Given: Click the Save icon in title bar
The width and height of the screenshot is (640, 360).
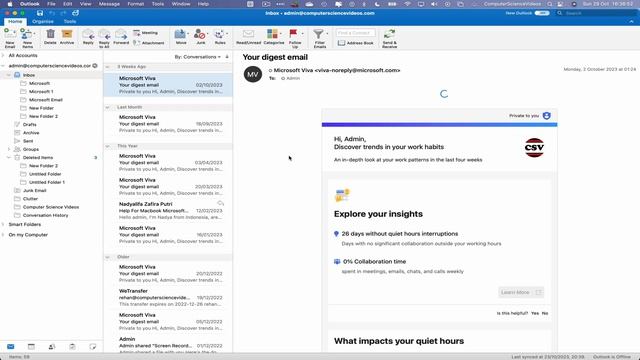Looking at the screenshot, I should pos(40,13).
